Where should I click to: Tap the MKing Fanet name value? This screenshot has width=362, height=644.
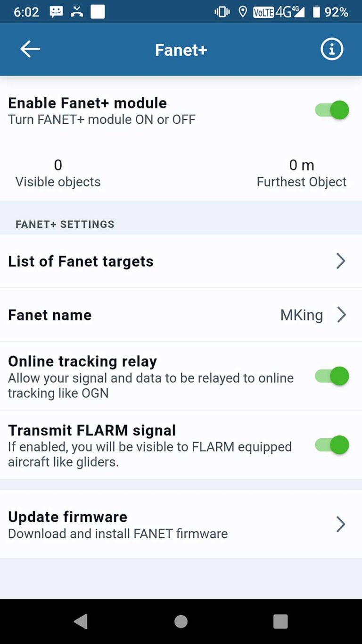[x=302, y=315]
